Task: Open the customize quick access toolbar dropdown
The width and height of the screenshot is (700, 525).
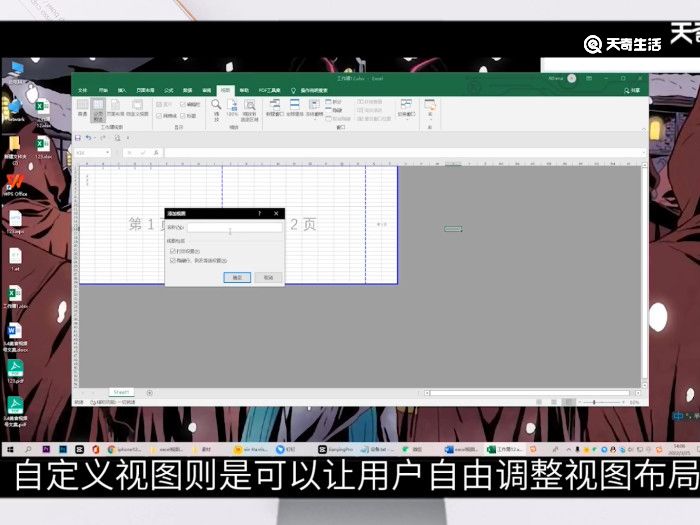Action: [x=128, y=138]
